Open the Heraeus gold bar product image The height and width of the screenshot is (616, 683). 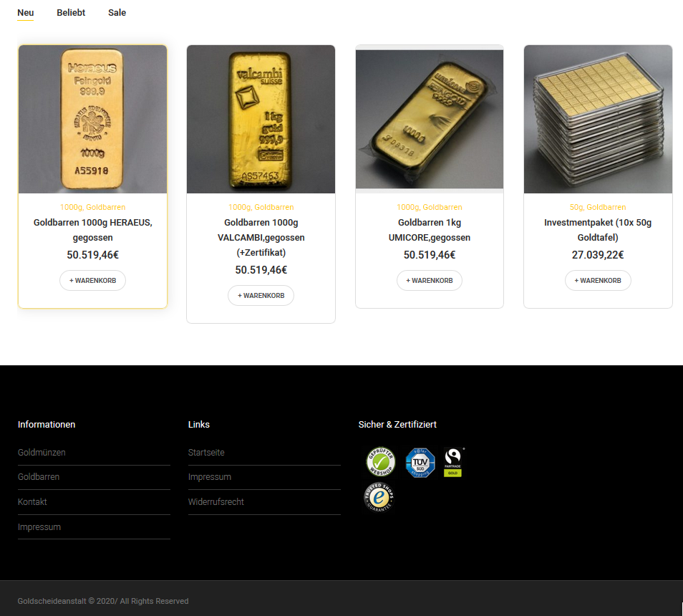[93, 119]
